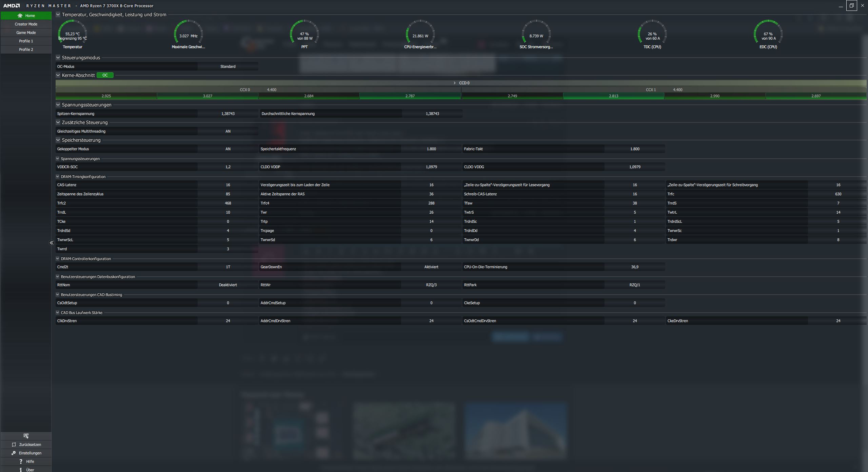Collapse the Steuerungsmodus section

(58, 58)
